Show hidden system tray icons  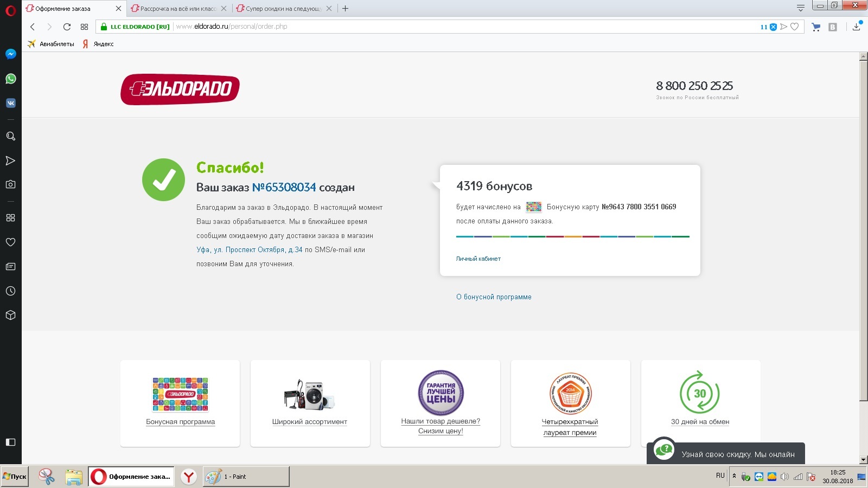click(x=734, y=476)
